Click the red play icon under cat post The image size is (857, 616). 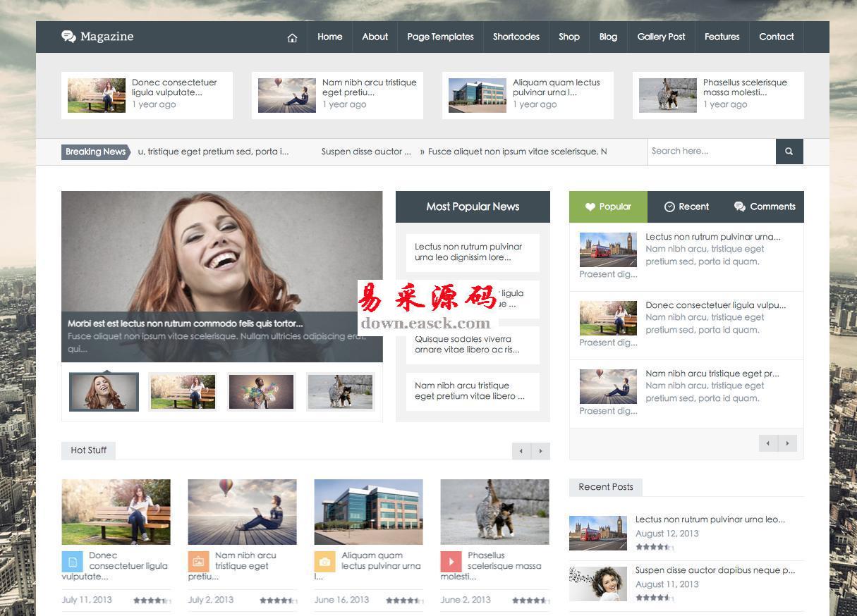451,562
